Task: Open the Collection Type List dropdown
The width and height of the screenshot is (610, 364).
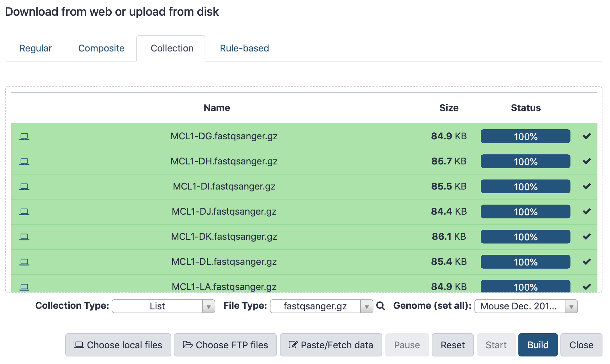Action: click(163, 306)
